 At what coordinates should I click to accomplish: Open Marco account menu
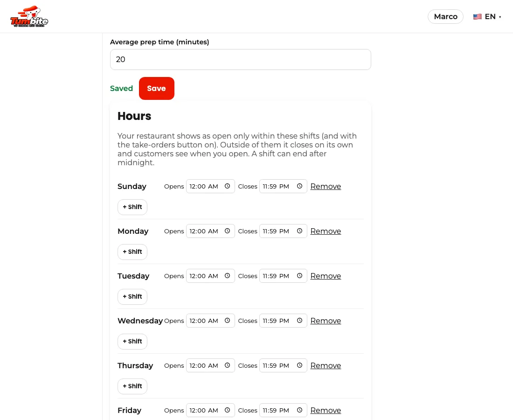[445, 17]
